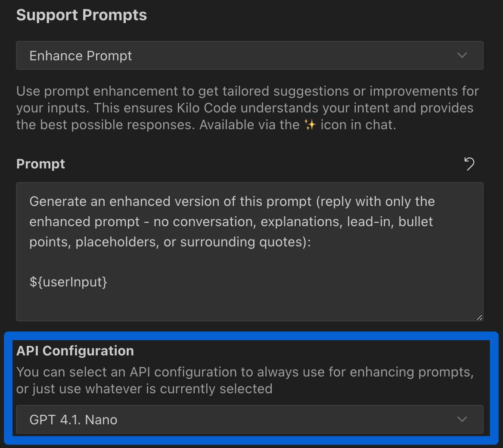Click the chevron on the GPT 4.1. Nano selector

pyautogui.click(x=462, y=419)
